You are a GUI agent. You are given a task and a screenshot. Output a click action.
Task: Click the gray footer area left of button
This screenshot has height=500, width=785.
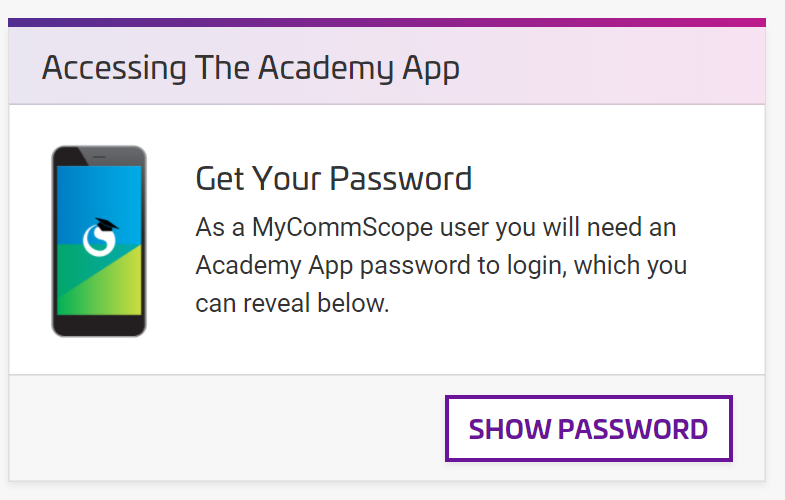(220, 429)
